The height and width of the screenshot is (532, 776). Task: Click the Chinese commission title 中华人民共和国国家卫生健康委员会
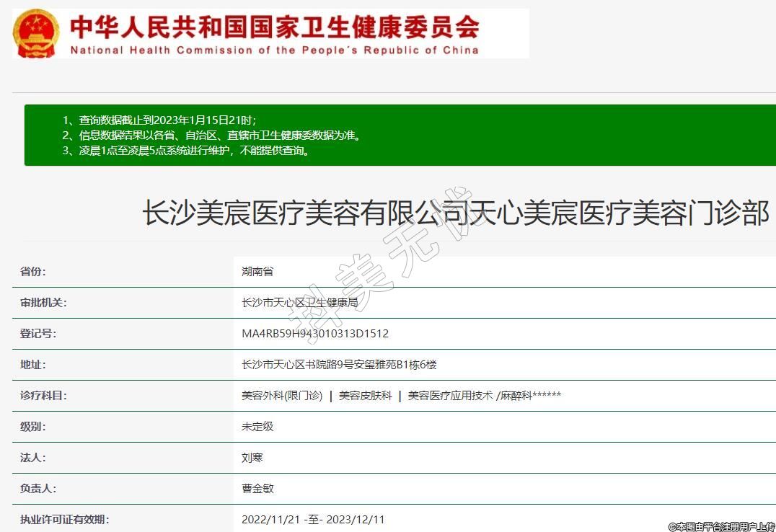tap(274, 27)
